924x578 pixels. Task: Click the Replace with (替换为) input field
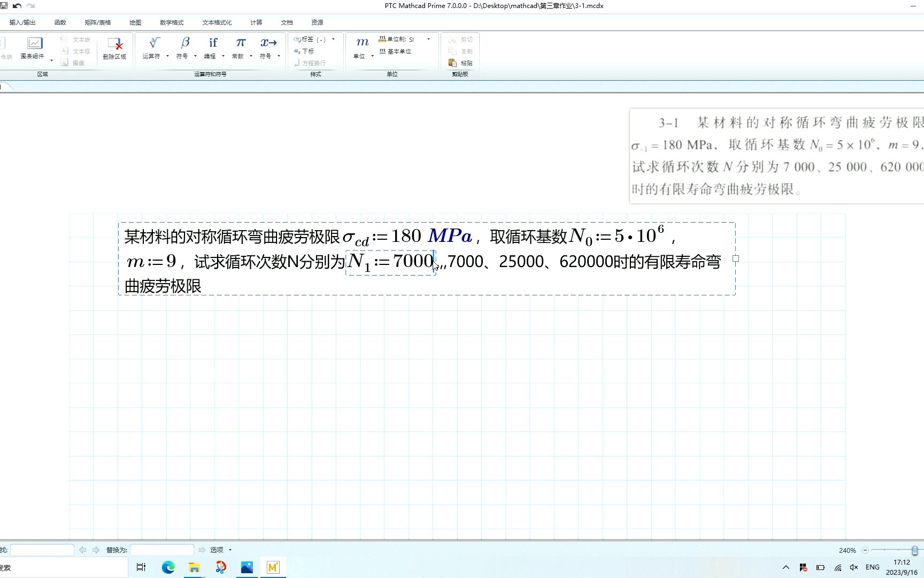click(x=162, y=550)
